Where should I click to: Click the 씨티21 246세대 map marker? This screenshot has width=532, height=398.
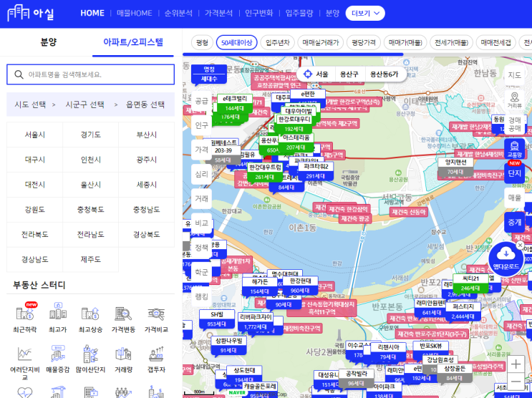click(x=470, y=283)
